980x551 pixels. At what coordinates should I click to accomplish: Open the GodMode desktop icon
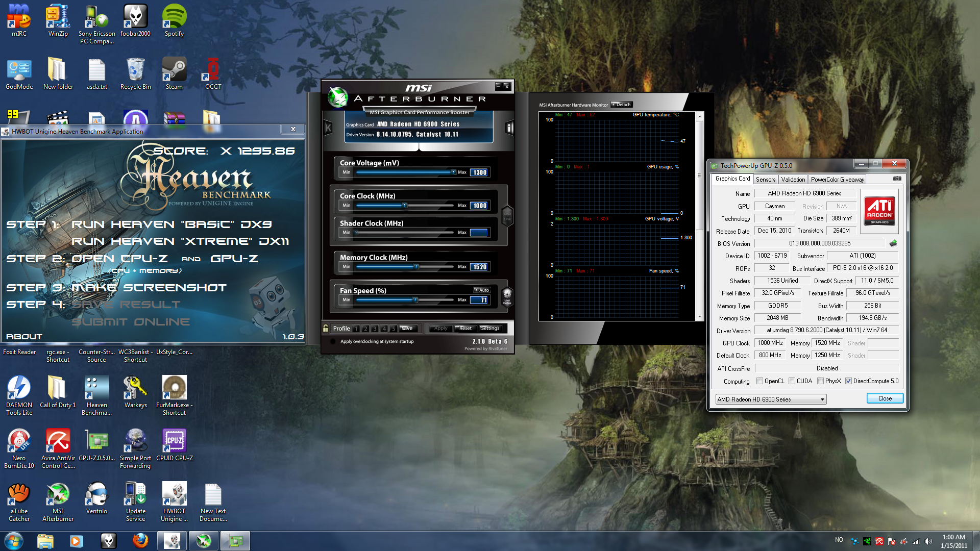pyautogui.click(x=19, y=73)
